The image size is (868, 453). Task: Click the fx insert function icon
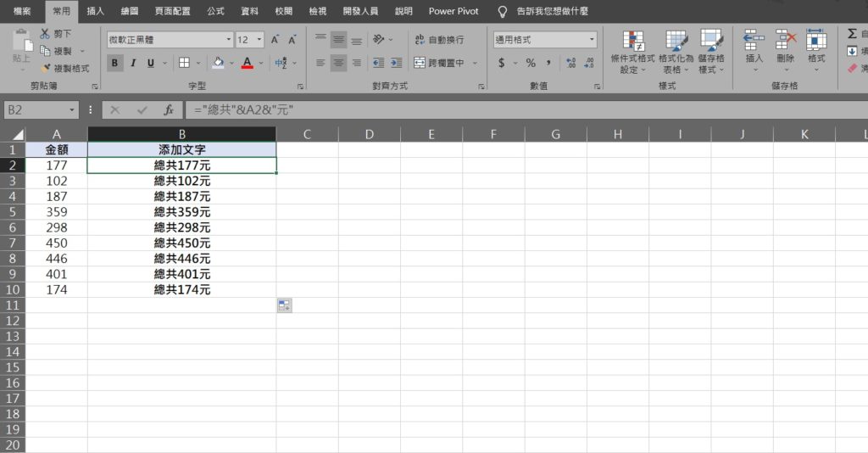tap(169, 109)
